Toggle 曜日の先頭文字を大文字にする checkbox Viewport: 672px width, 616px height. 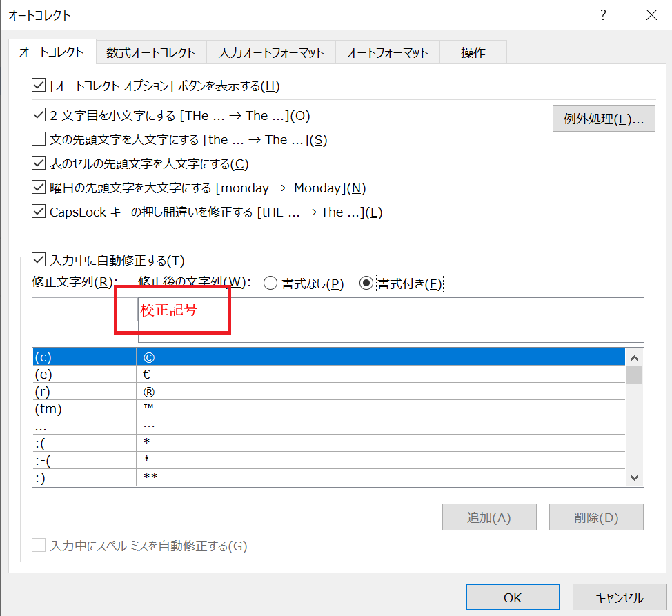click(39, 188)
